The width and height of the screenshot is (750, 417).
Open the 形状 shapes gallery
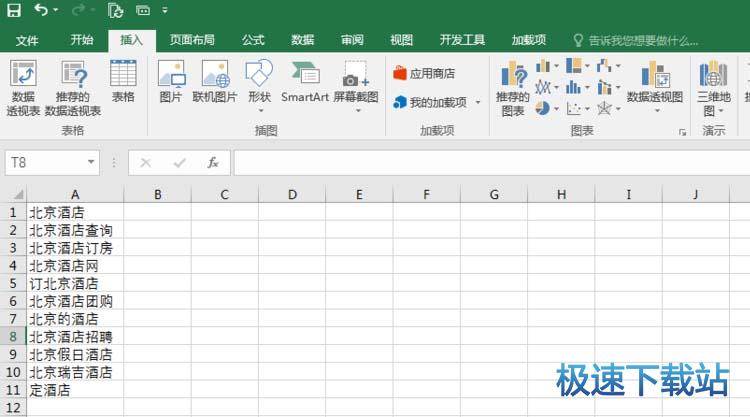click(259, 86)
